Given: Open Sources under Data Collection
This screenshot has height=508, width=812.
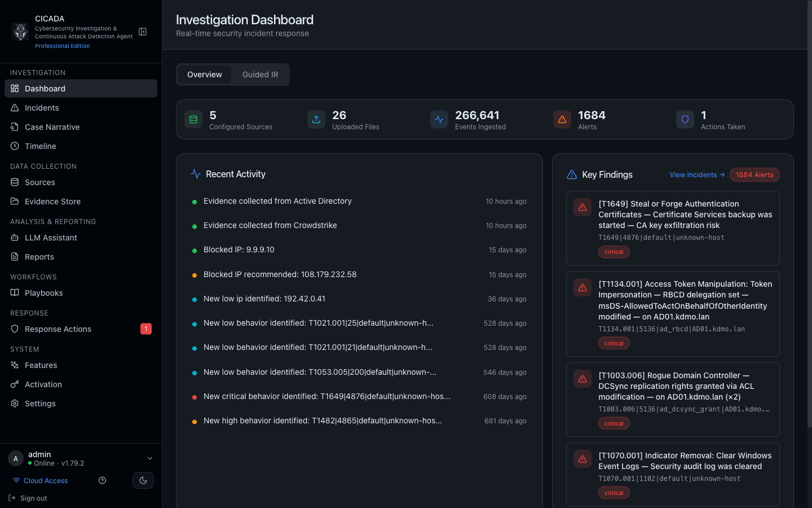Looking at the screenshot, I should pos(81,182).
